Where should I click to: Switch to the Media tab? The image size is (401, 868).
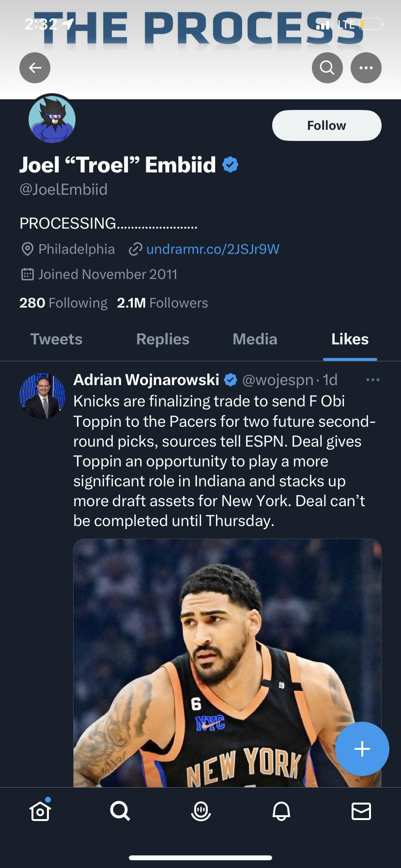coord(255,339)
